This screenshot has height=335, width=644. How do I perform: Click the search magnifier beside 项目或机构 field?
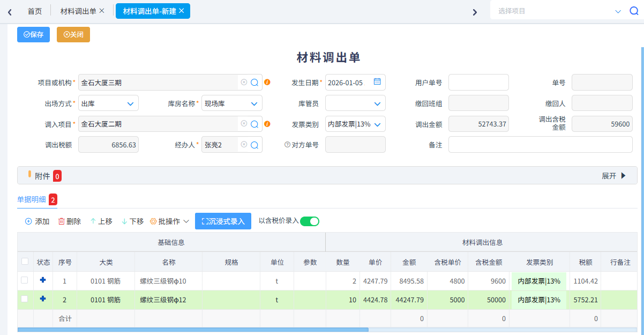click(x=253, y=82)
